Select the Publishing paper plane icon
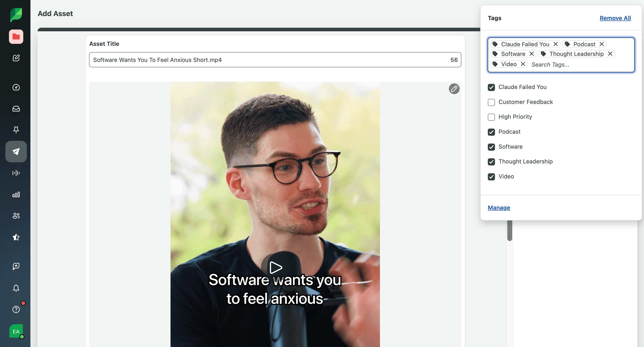The image size is (644, 347). pos(16,151)
